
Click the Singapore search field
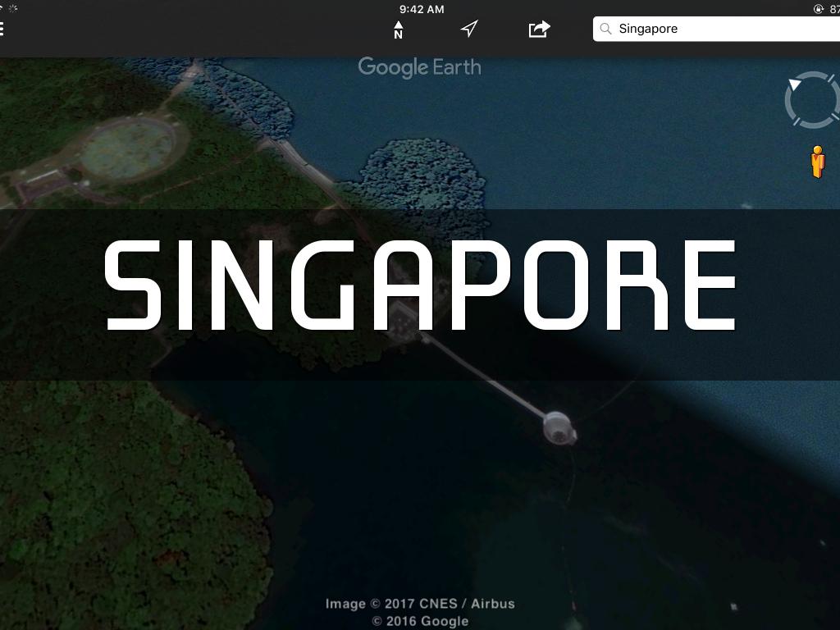tap(722, 29)
